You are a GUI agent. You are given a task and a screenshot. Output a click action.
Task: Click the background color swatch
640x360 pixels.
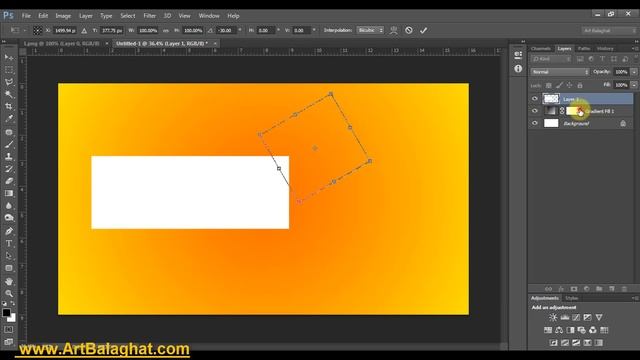(12, 318)
